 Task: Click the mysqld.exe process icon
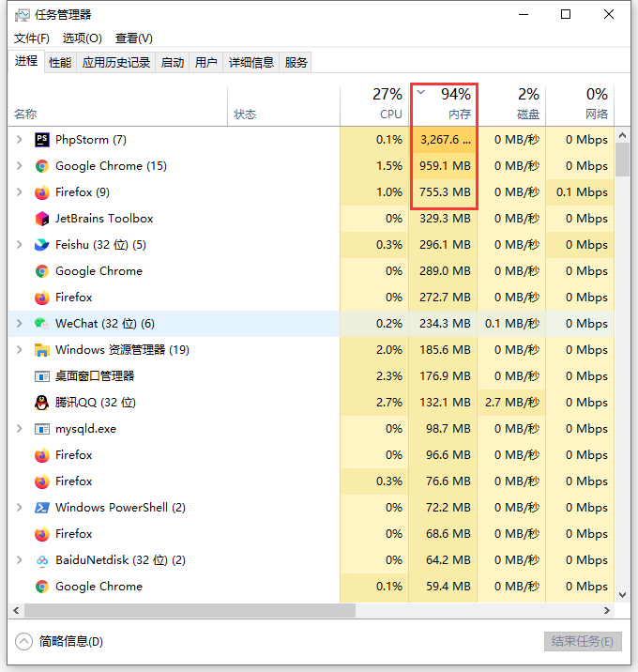42,429
